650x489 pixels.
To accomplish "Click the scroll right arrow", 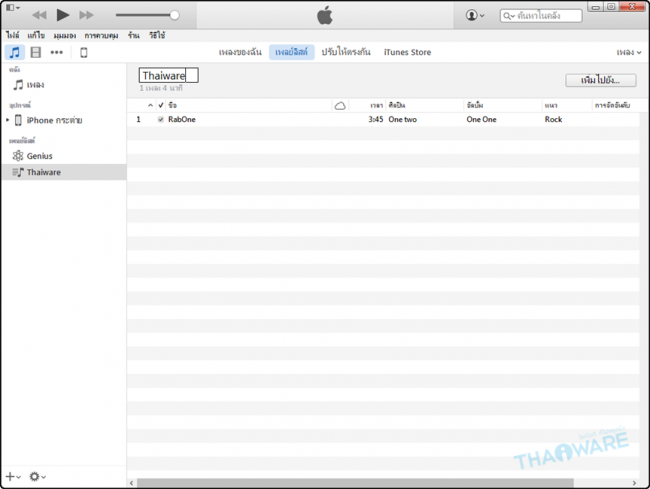I will pyautogui.click(x=634, y=483).
